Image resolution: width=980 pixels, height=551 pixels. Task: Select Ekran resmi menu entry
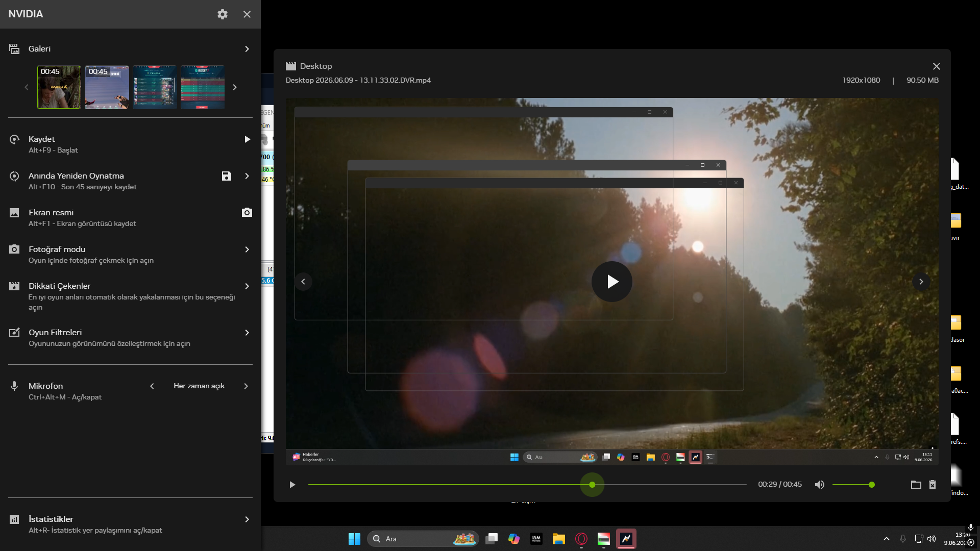click(x=130, y=218)
